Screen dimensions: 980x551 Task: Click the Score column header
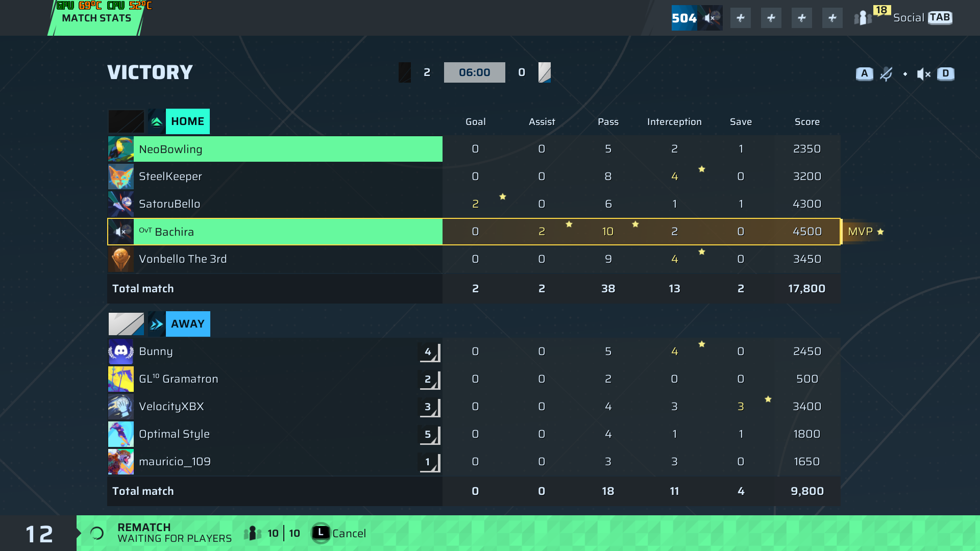coord(807,122)
